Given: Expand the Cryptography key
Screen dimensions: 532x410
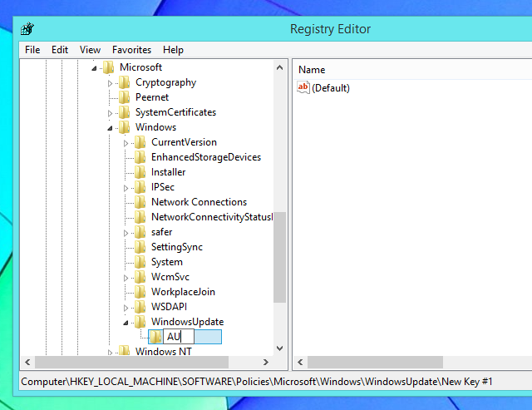Looking at the screenshot, I should (x=110, y=83).
